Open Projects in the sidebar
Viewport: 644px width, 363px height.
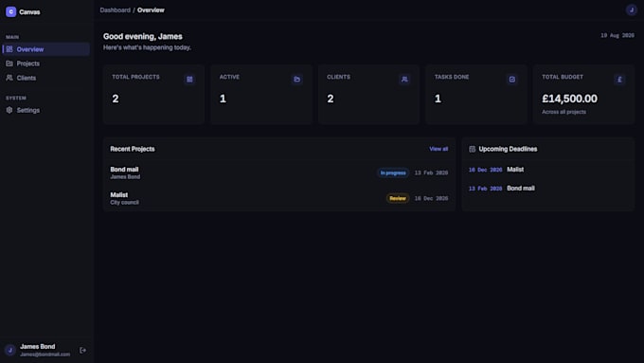(x=46, y=64)
